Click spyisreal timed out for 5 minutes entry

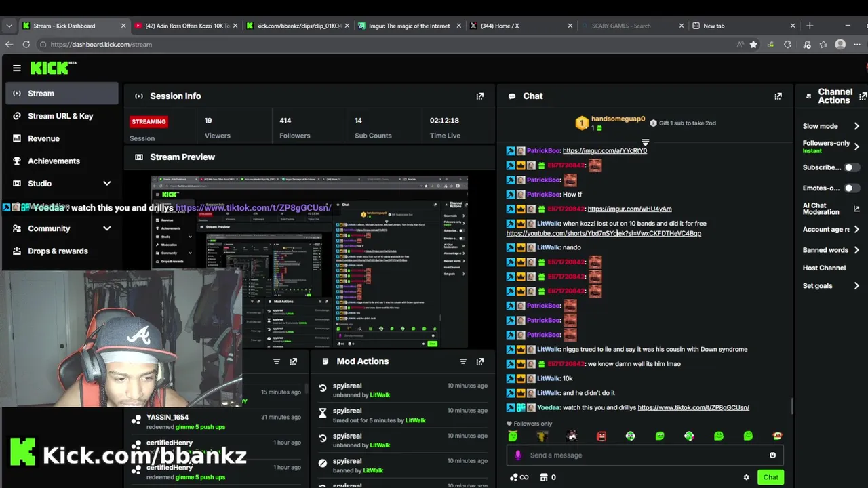coord(402,415)
